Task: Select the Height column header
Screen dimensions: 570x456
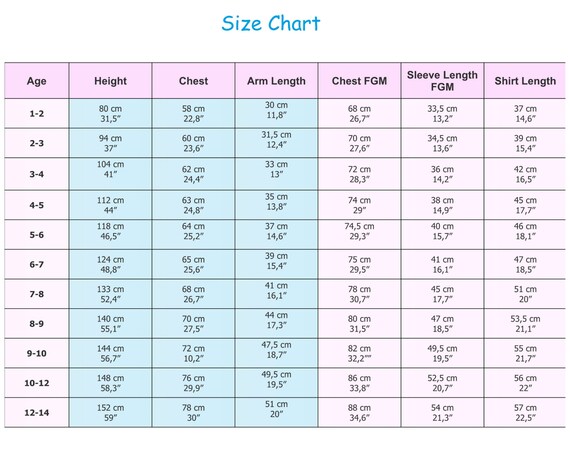Action: click(111, 81)
